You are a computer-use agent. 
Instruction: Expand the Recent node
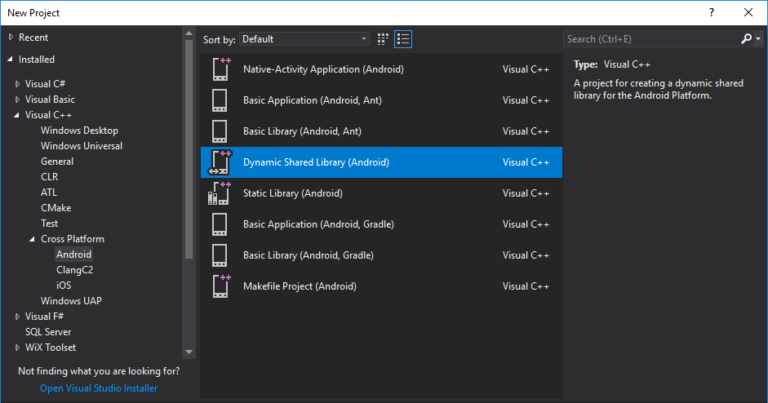pyautogui.click(x=11, y=37)
